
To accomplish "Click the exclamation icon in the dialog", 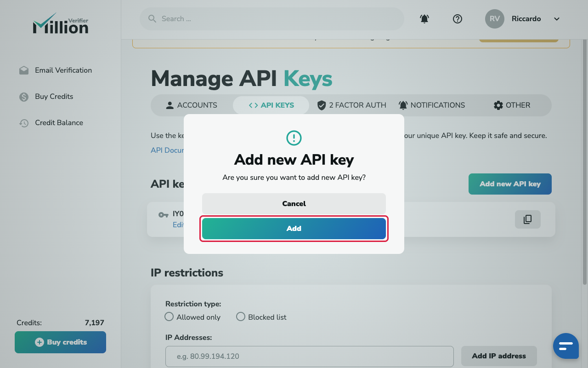I will pos(294,138).
